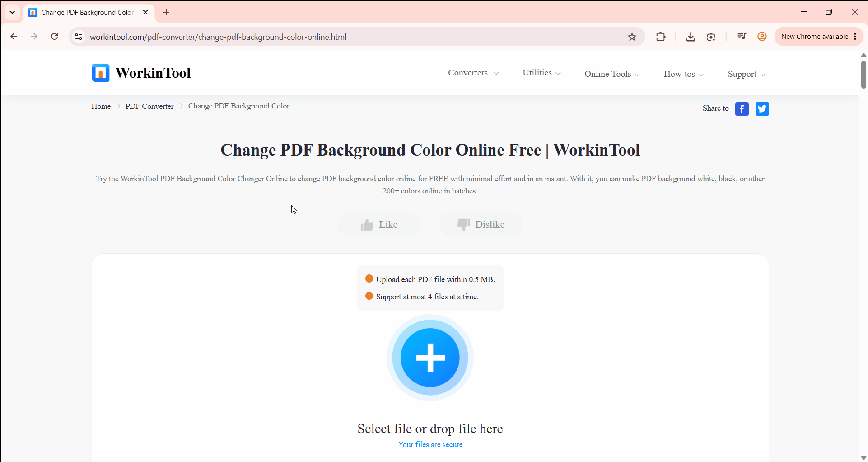Open the tab search dropdown

pyautogui.click(x=12, y=12)
